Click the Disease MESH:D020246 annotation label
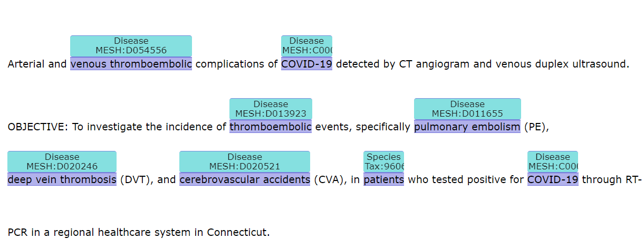 click(62, 161)
